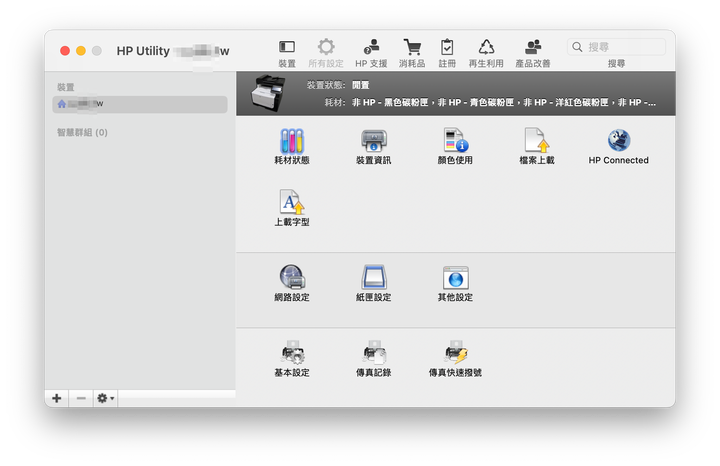The height and width of the screenshot is (466, 720).
Task: Open 傳真快速撥號 fax speed dial
Action: point(455,359)
